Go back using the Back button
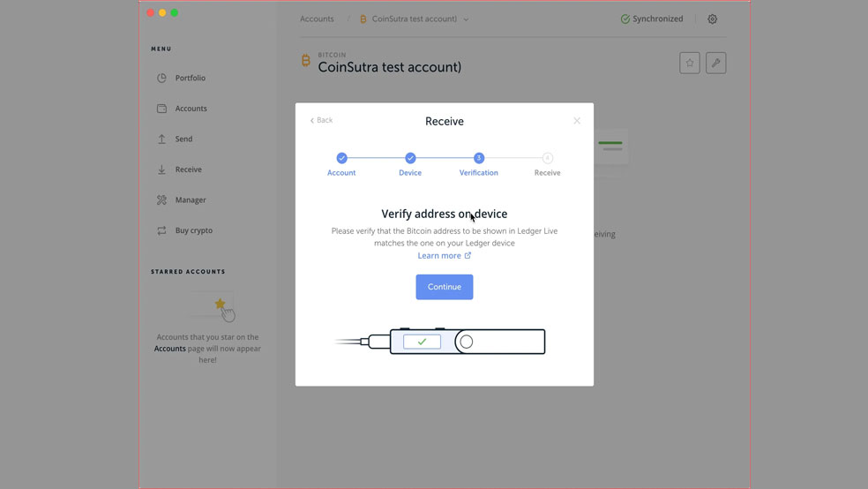 click(x=321, y=120)
